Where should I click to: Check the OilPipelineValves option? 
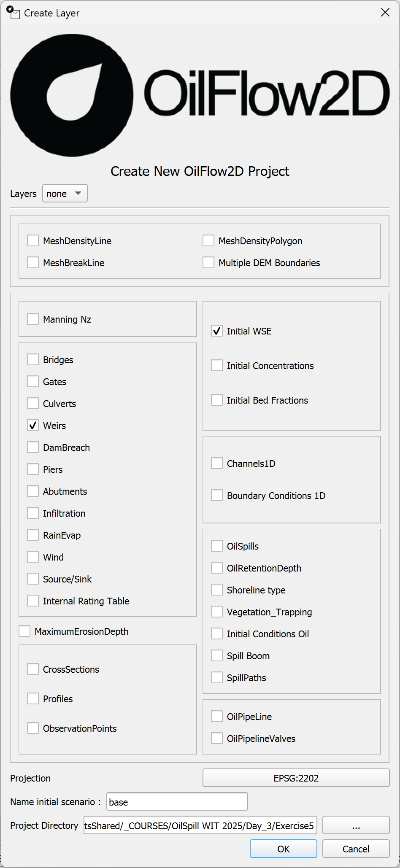pos(217,739)
